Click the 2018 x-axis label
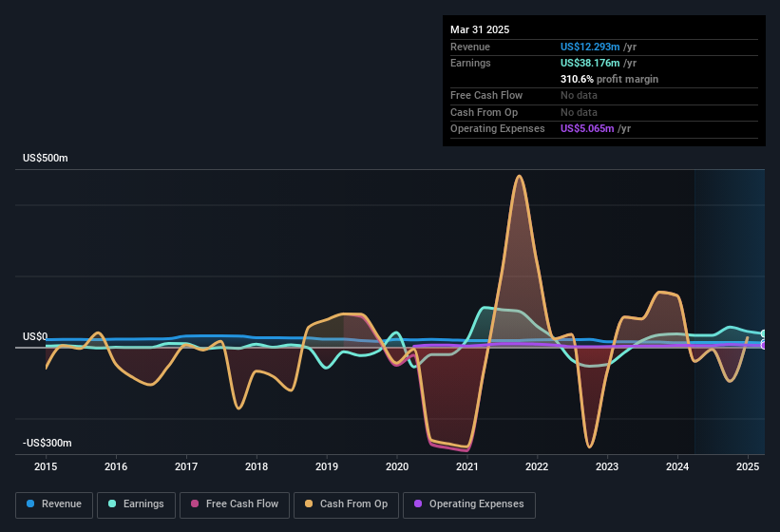The image size is (780, 532). 257,466
